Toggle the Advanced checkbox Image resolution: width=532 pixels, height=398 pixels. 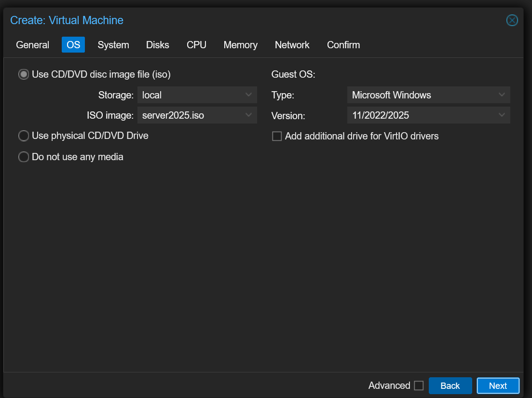419,385
